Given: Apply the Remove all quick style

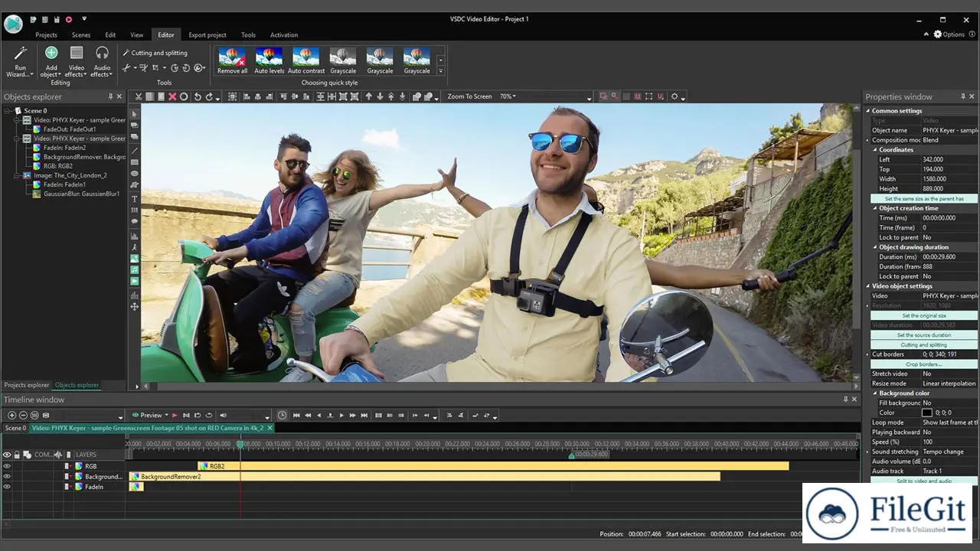Looking at the screenshot, I should (232, 60).
